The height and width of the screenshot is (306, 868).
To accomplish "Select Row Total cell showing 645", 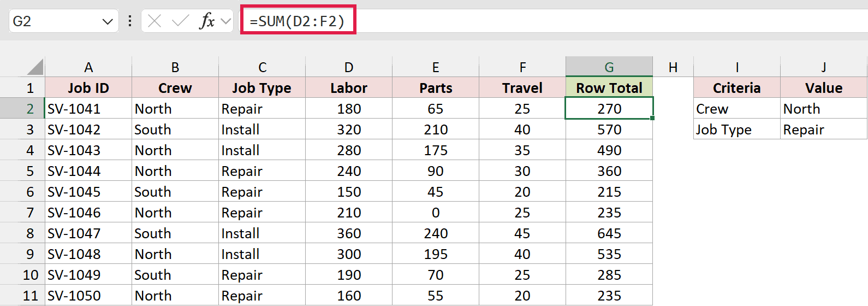I will [x=609, y=233].
